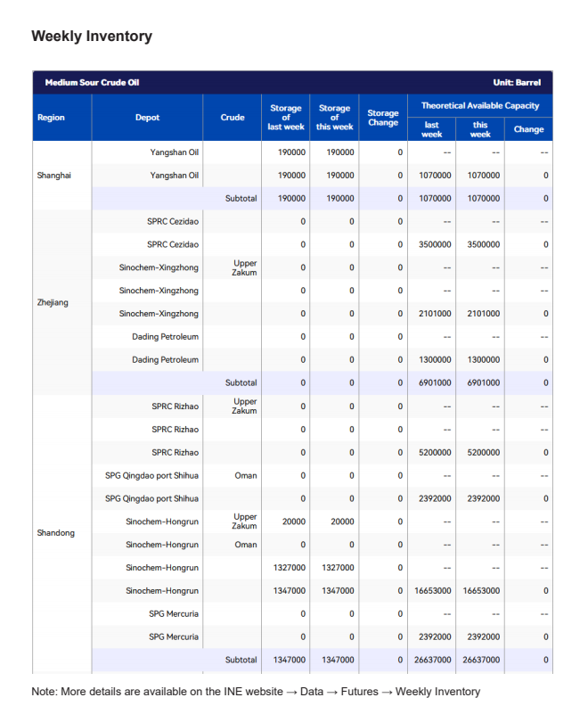Click the INE website note below table

point(256,692)
